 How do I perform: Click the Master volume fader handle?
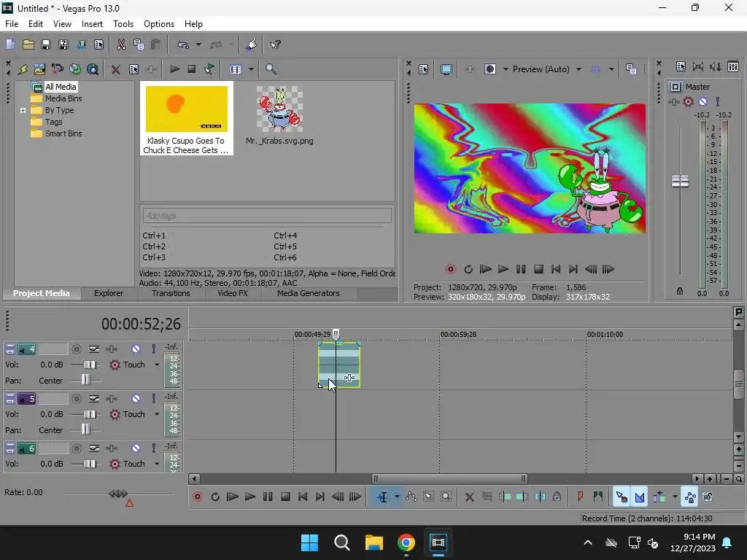click(680, 181)
